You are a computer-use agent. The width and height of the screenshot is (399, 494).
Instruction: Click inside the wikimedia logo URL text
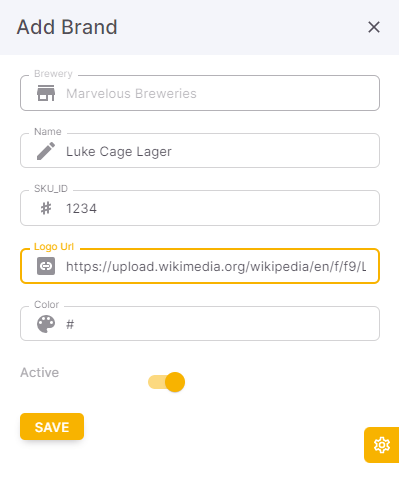point(216,266)
